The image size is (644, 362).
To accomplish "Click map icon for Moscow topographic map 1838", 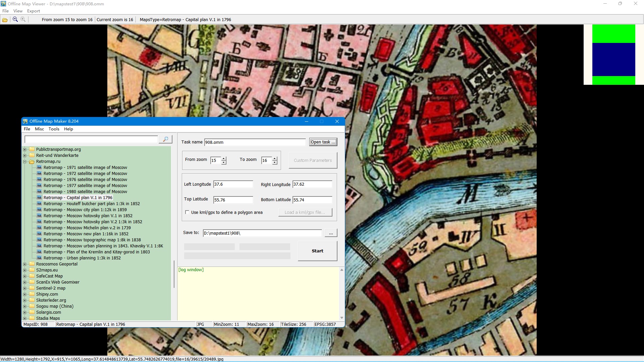I will tap(39, 240).
